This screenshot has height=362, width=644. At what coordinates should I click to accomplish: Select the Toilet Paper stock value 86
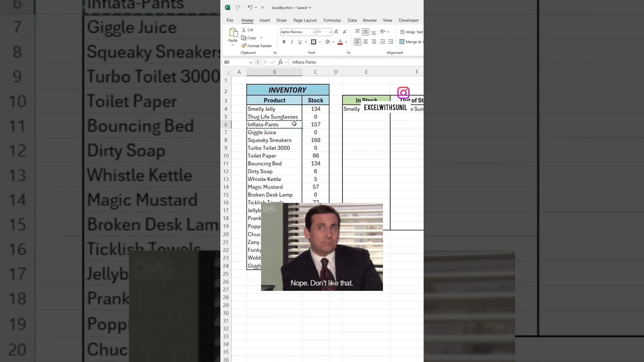(x=315, y=156)
